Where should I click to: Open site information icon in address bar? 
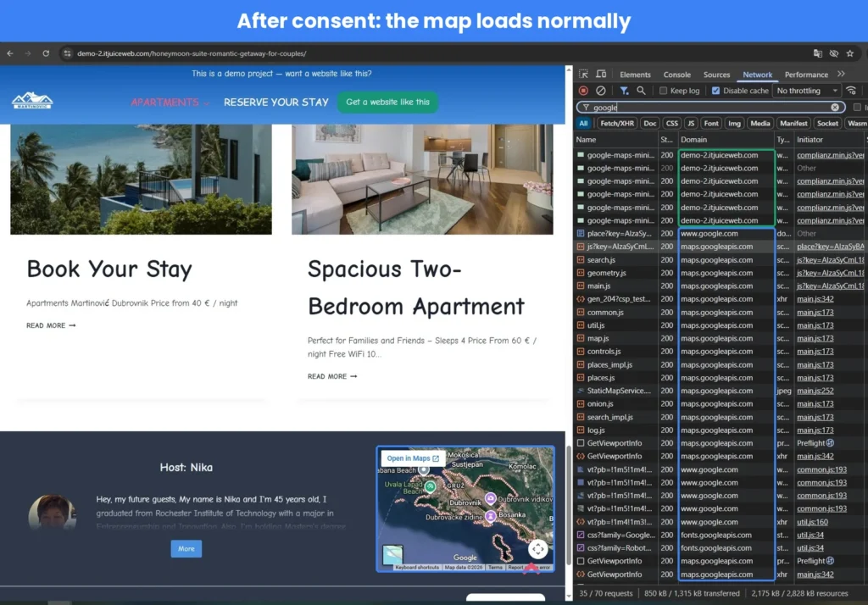click(67, 53)
